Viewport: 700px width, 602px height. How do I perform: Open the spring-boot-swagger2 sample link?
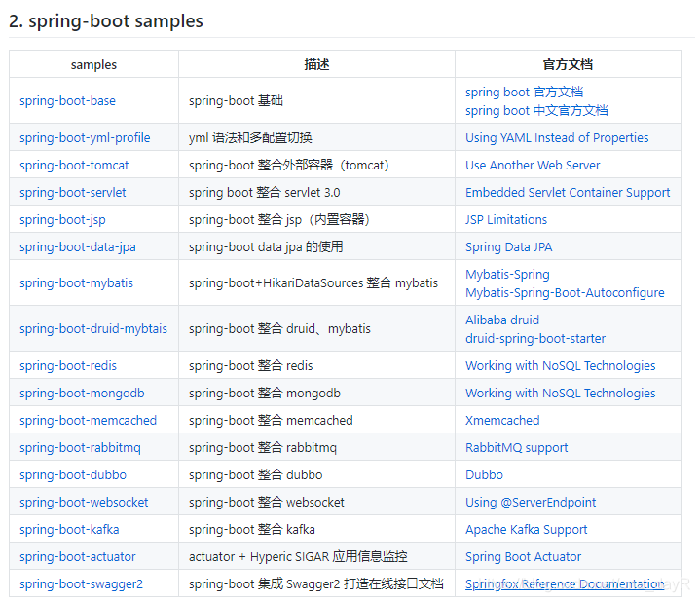(81, 584)
